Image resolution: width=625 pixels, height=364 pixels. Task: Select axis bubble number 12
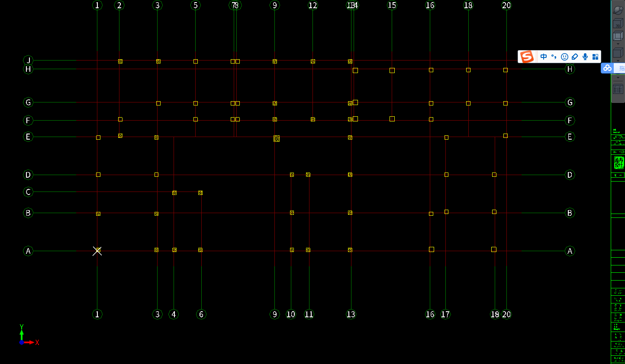click(x=312, y=5)
